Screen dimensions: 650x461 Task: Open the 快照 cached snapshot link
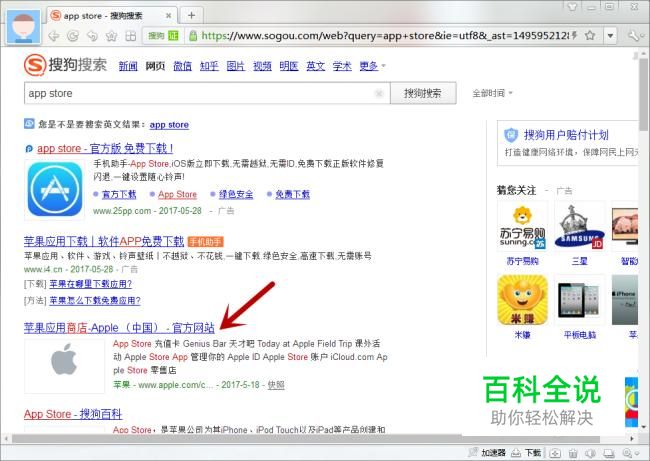(276, 385)
